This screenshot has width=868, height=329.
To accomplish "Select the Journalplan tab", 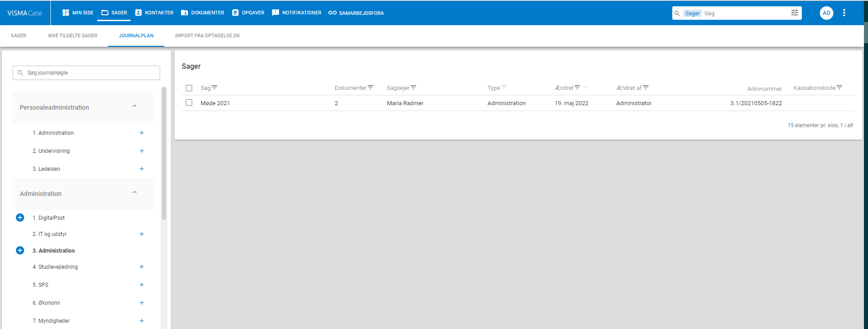I will pos(136,36).
